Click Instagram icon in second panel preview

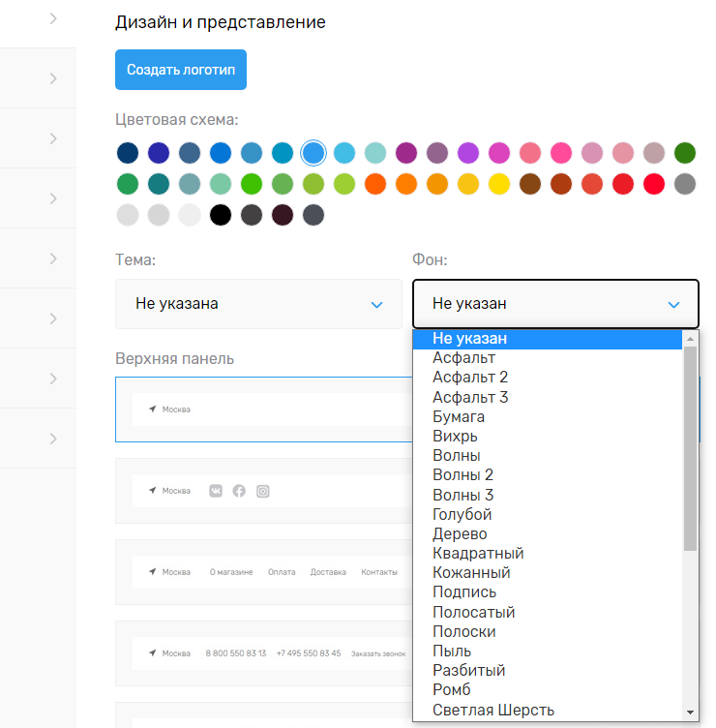[262, 491]
